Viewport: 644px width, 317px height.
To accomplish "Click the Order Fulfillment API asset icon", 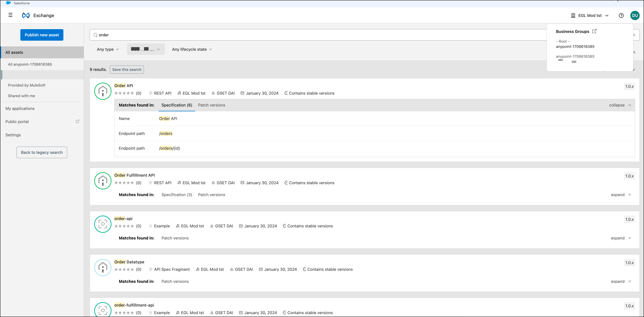I will 103,181.
